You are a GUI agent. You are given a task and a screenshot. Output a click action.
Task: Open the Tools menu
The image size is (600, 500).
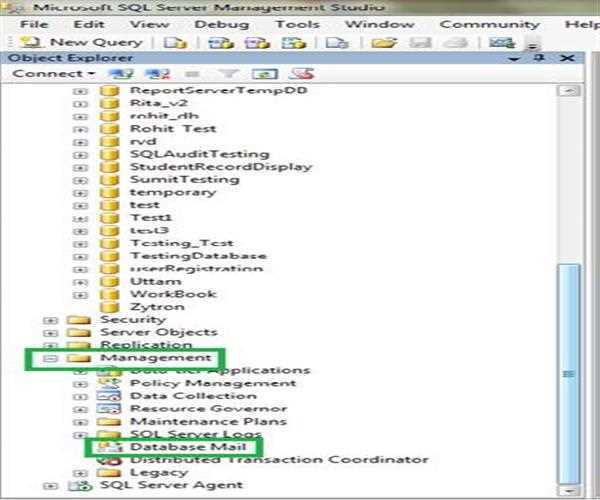click(x=297, y=22)
